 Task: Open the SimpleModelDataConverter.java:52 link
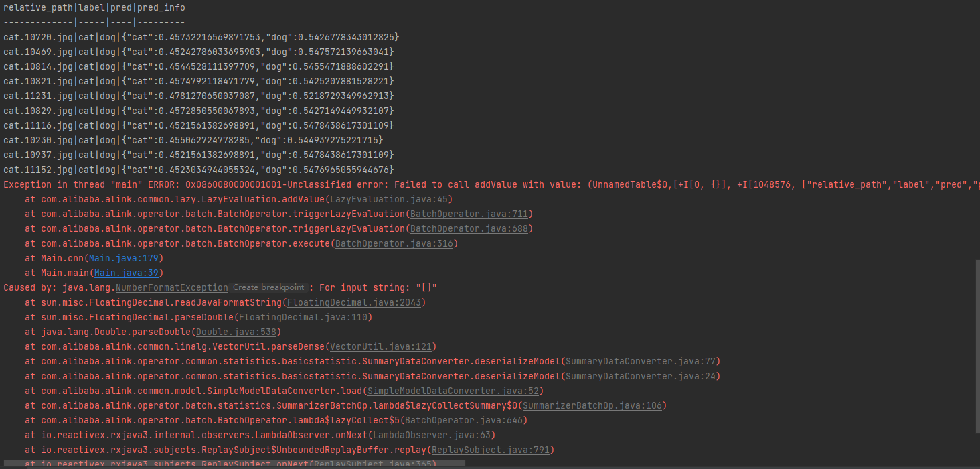[x=453, y=391]
